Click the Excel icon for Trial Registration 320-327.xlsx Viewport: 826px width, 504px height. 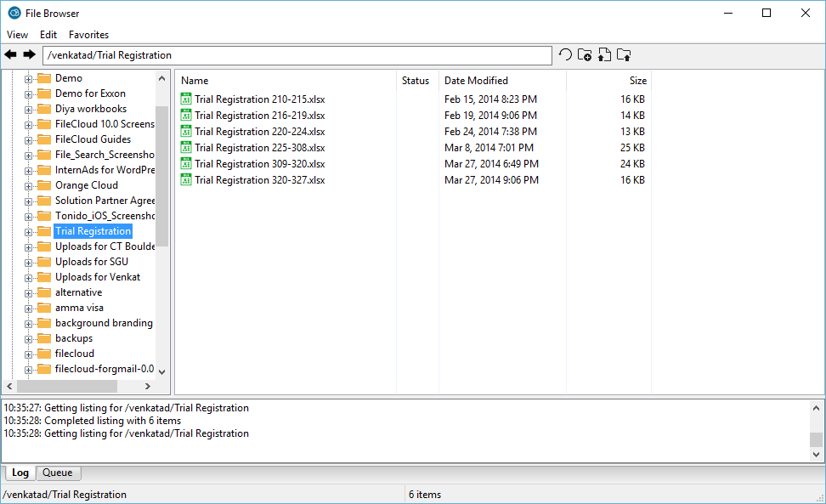[186, 179]
